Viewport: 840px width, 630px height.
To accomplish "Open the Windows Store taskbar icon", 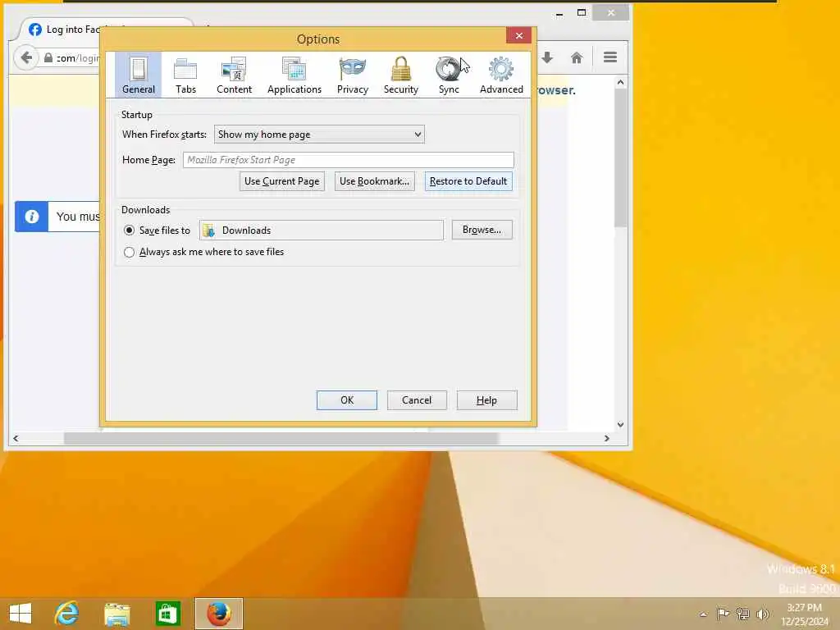I will [167, 614].
